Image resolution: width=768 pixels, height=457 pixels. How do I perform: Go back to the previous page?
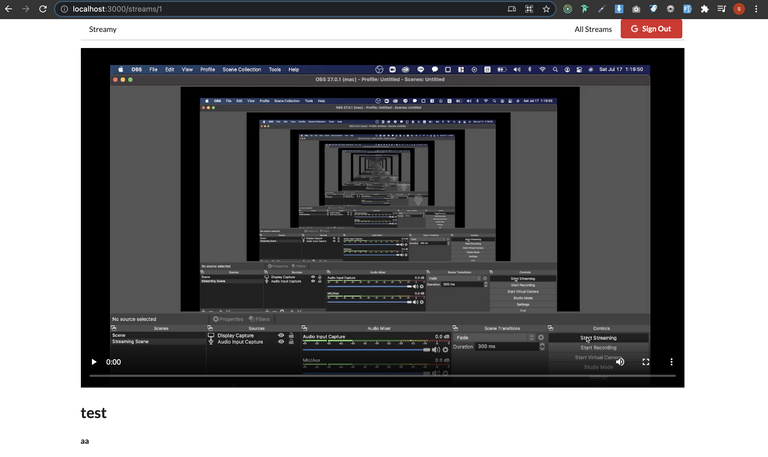coord(8,9)
